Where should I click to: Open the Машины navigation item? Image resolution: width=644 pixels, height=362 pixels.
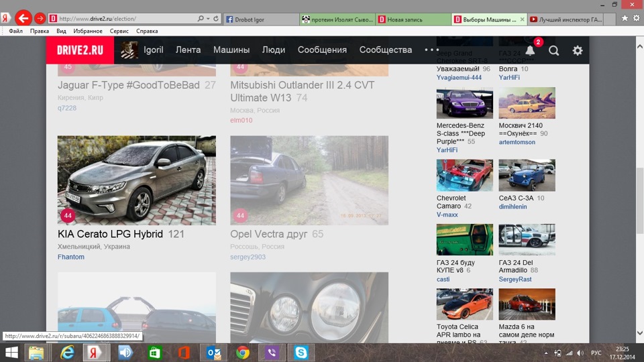pos(231,50)
